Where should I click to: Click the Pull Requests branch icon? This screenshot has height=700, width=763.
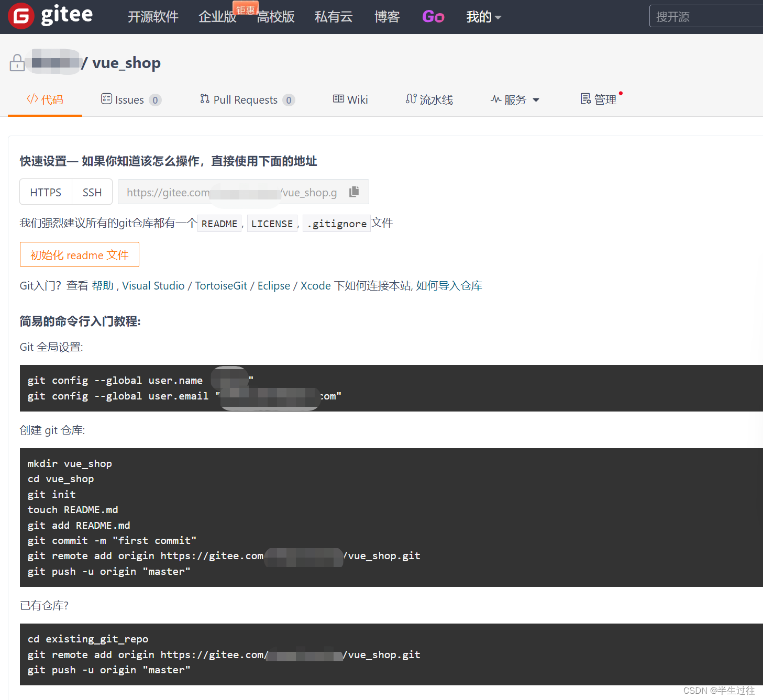[x=205, y=99]
